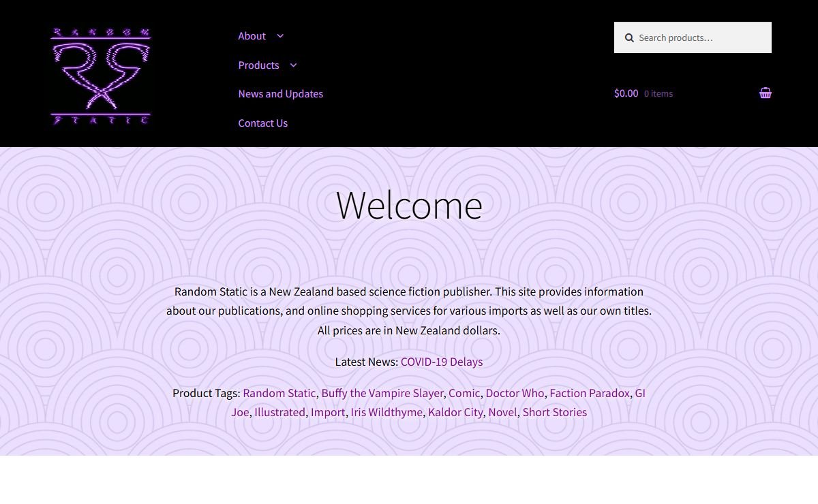Browse the Doctor Who product tag
Screen dimensions: 818x504
click(515, 393)
